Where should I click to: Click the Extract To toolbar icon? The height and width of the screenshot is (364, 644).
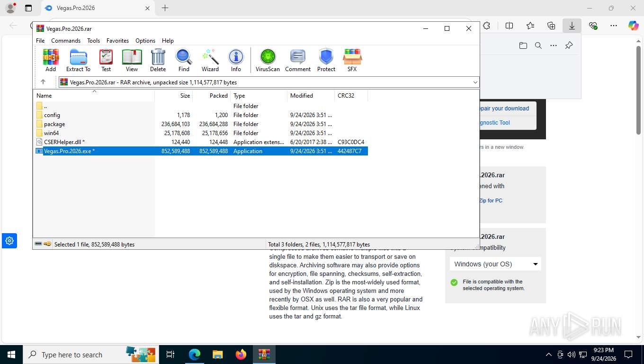[x=78, y=60]
